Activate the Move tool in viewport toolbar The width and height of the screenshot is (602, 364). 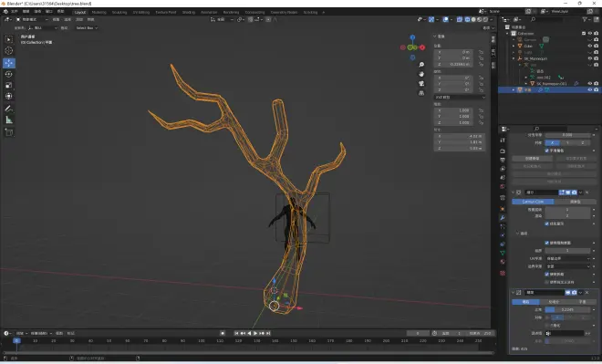click(9, 63)
